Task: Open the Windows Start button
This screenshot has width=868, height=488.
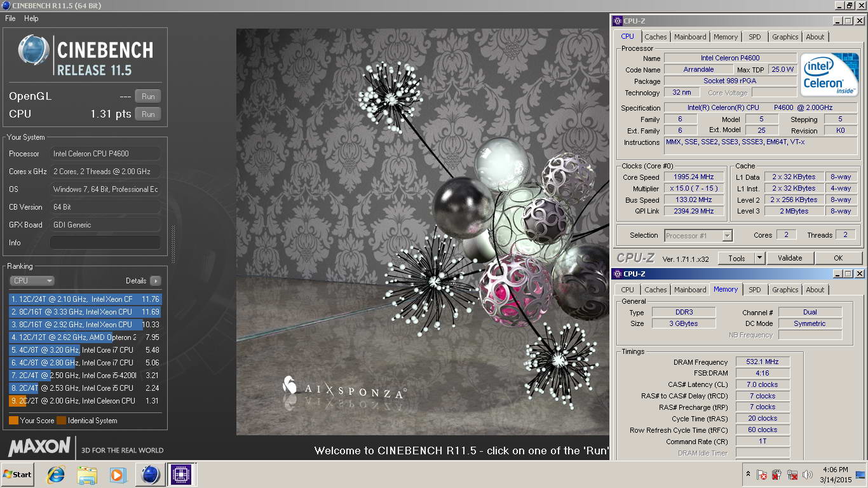Action: tap(17, 475)
